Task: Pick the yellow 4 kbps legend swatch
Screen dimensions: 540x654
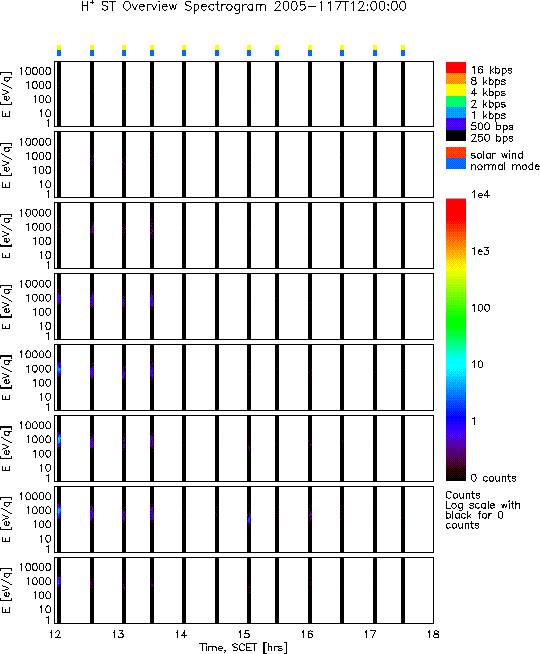Action: [456, 91]
